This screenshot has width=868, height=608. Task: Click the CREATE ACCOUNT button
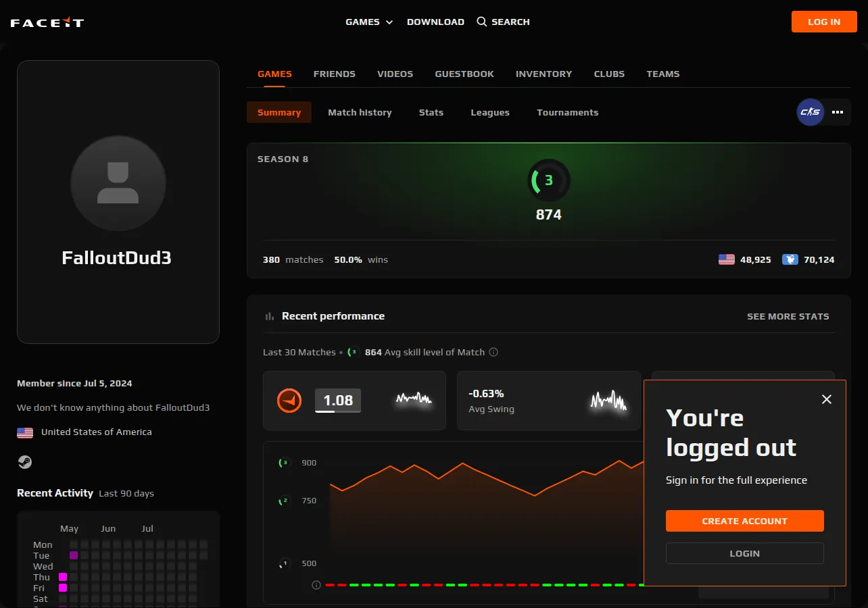(745, 521)
